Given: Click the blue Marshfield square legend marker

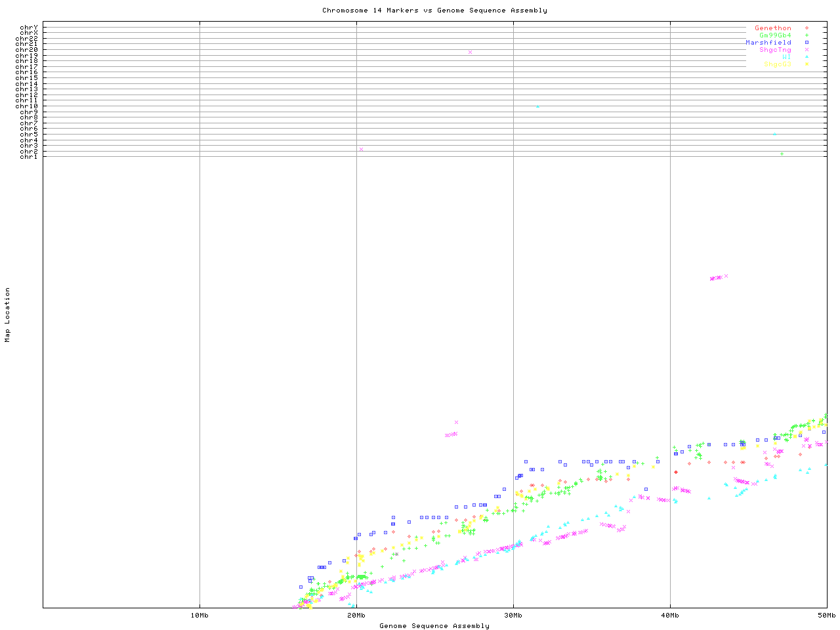Looking at the screenshot, I should tap(807, 43).
